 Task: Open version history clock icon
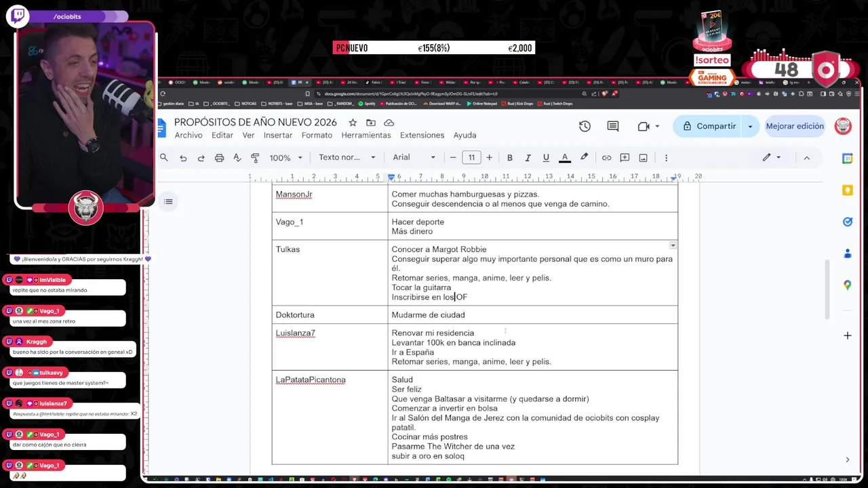click(x=585, y=126)
